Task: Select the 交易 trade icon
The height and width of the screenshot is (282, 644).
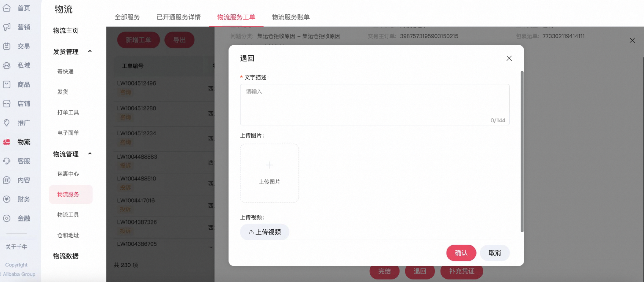Action: (7, 46)
